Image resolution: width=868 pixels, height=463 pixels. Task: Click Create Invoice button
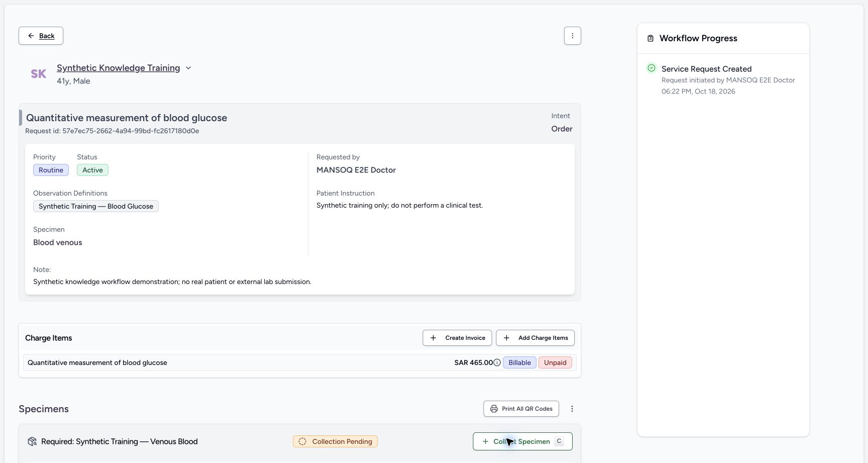pos(457,338)
